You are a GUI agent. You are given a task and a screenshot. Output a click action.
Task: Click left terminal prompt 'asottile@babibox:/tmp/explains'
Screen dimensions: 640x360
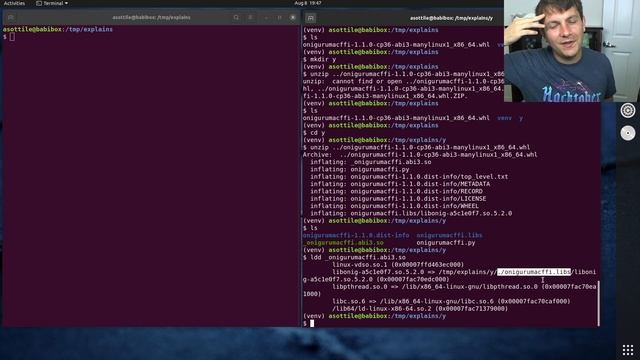coord(58,29)
